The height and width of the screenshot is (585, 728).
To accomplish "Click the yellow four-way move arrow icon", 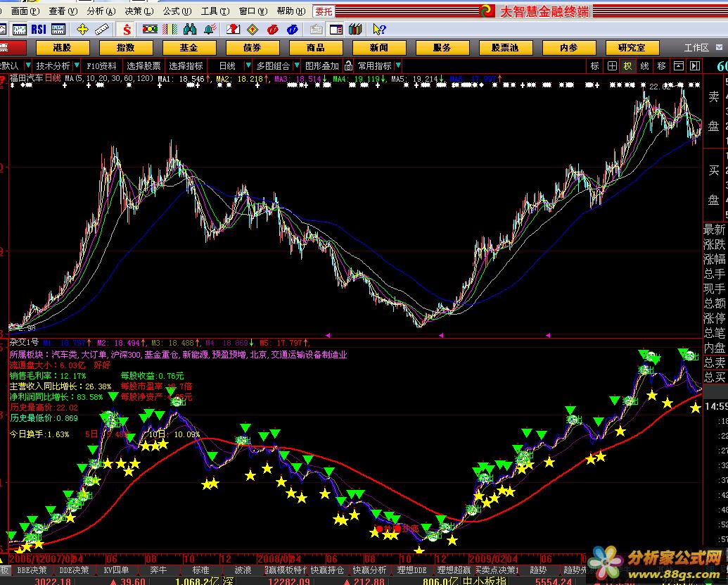I will pyautogui.click(x=82, y=30).
